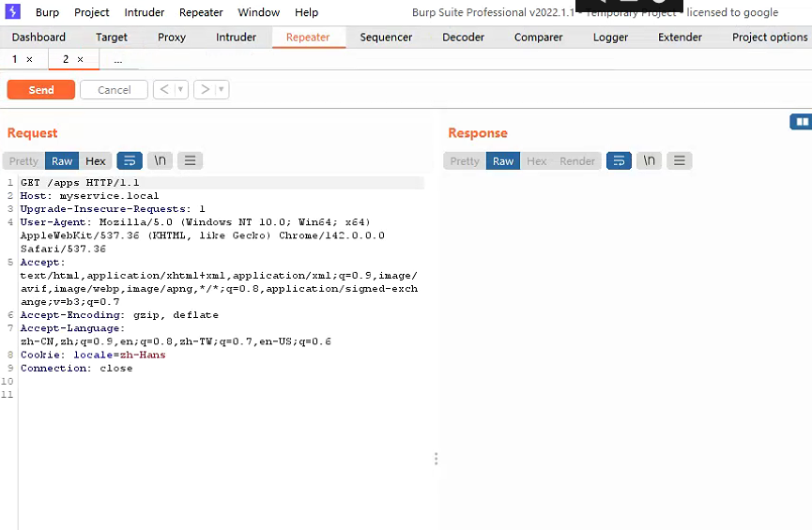The height and width of the screenshot is (530, 812).
Task: Place cursor on empty line 11 of request
Action: 222,395
